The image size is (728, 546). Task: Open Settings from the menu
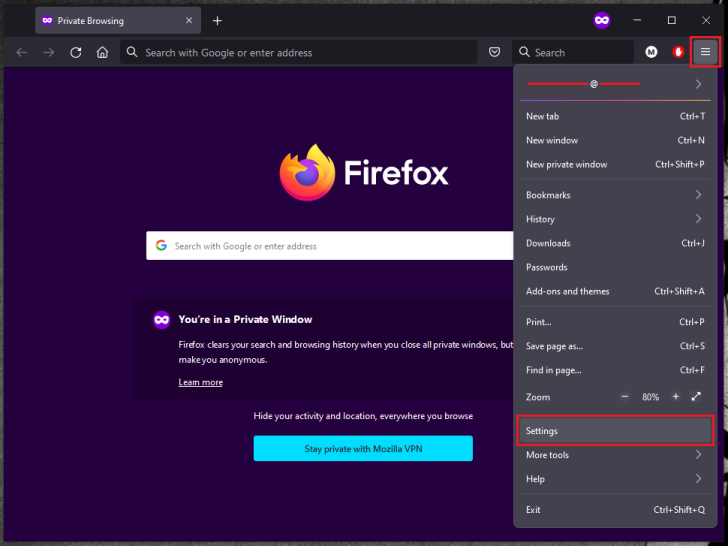(615, 431)
